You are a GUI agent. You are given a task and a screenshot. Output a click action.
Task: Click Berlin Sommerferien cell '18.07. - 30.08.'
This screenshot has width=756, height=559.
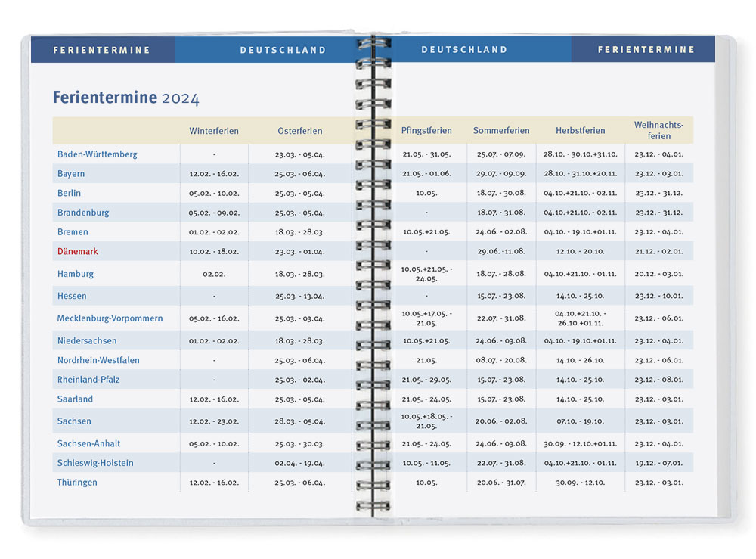point(501,193)
